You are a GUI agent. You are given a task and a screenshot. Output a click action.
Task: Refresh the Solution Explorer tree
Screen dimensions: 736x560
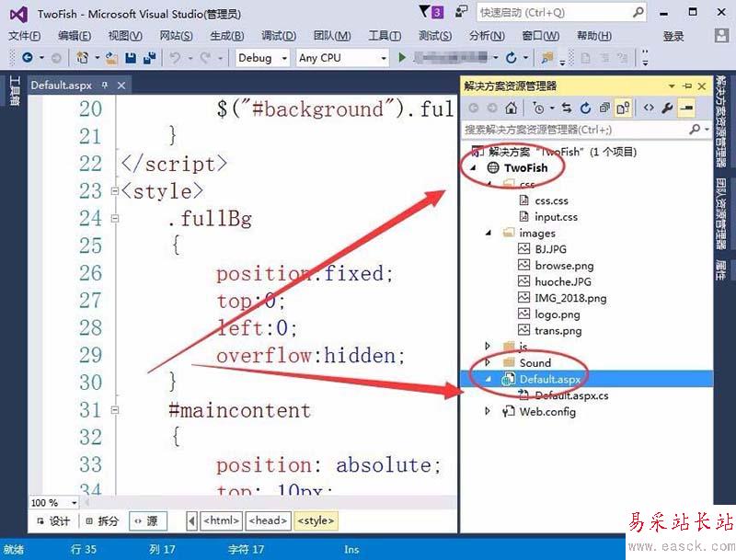coord(585,109)
